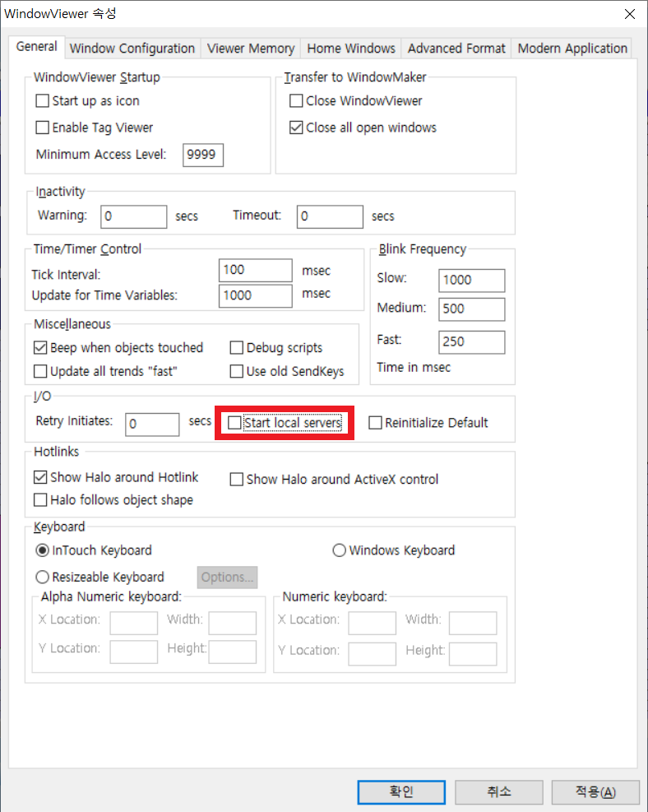Click the Minimum Access Level field

pos(203,155)
